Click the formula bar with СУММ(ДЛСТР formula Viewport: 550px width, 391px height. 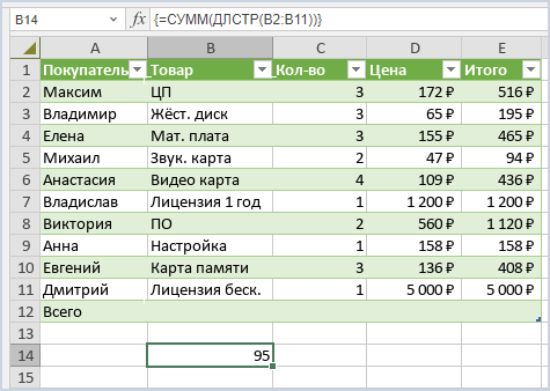point(349,19)
